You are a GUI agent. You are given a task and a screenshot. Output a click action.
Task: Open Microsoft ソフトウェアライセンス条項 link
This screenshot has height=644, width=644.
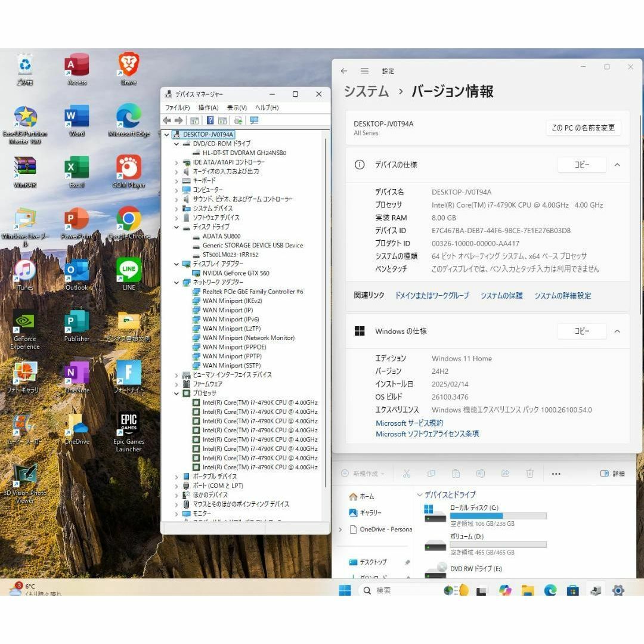click(x=427, y=434)
